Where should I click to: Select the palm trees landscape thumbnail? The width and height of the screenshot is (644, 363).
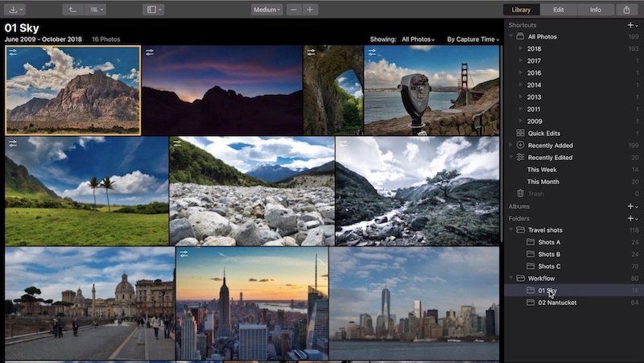pos(86,191)
